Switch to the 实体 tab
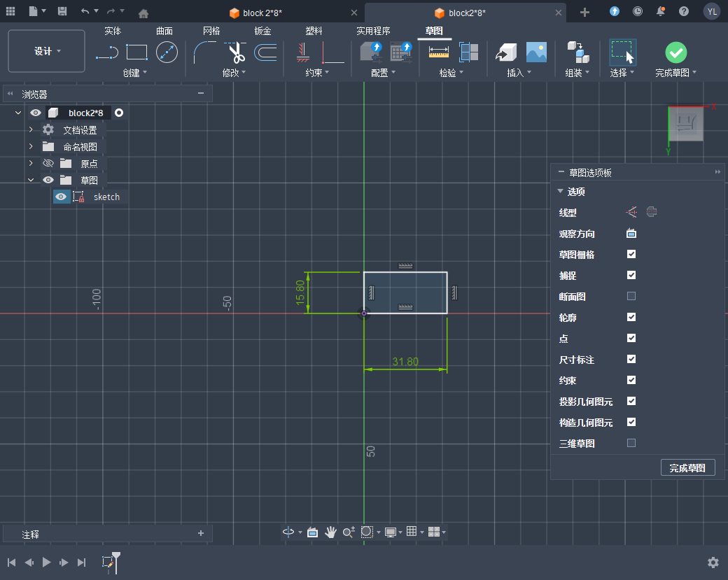The image size is (728, 580). coord(113,31)
